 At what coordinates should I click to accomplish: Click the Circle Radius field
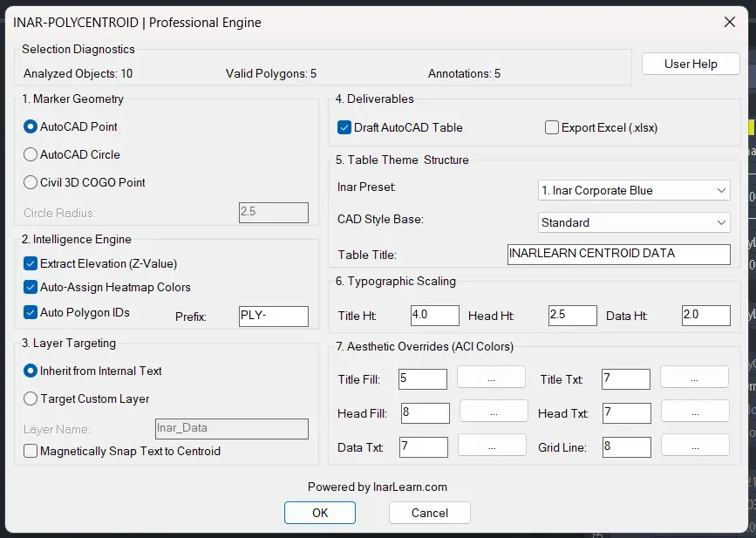coord(274,213)
